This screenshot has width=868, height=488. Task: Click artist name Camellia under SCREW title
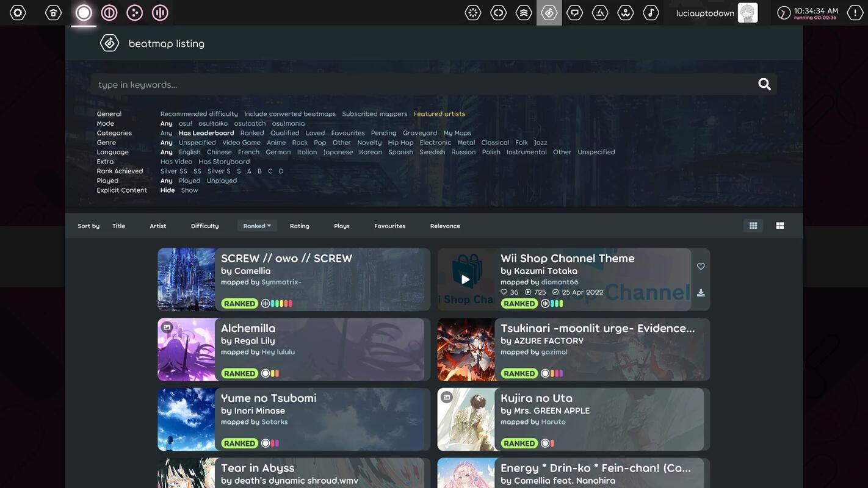pos(252,271)
